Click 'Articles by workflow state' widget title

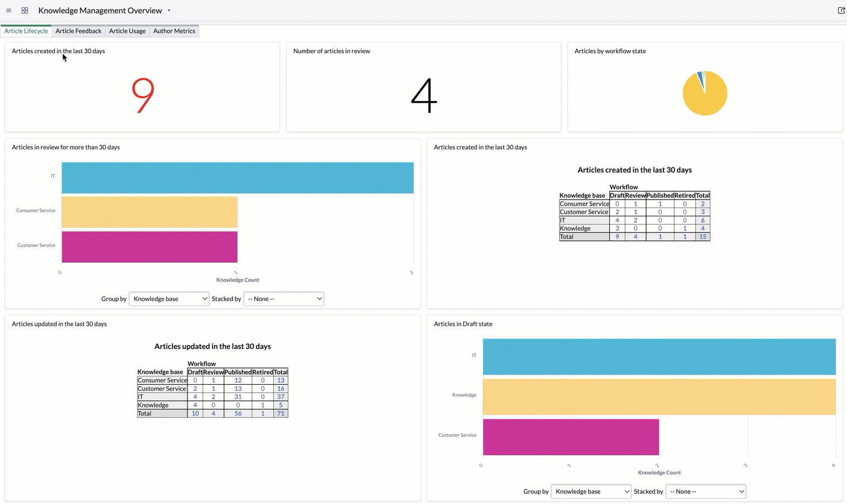(x=610, y=51)
